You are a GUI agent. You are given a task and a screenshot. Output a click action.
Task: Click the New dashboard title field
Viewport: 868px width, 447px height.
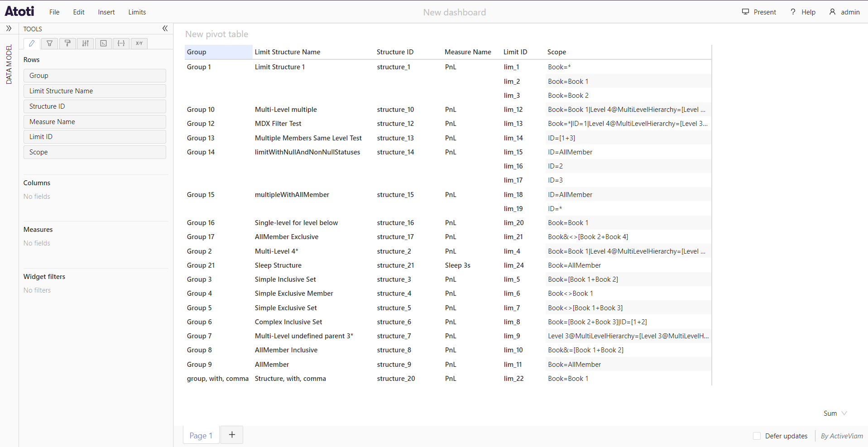click(x=454, y=12)
